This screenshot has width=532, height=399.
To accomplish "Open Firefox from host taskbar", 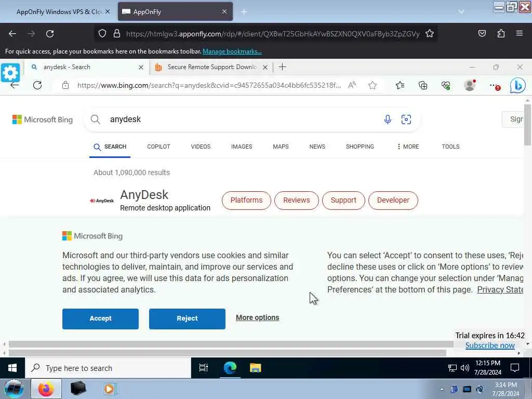I will (46, 389).
